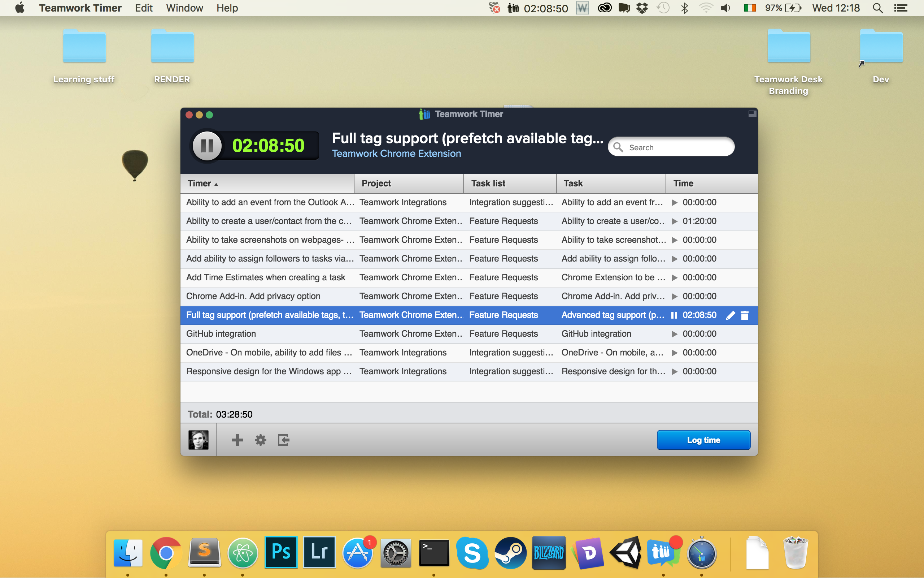
Task: Start timer for Ability to add an event row
Action: [675, 203]
